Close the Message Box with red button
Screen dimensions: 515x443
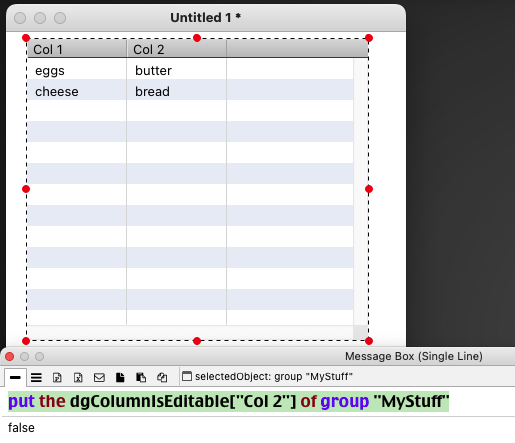(x=10, y=356)
